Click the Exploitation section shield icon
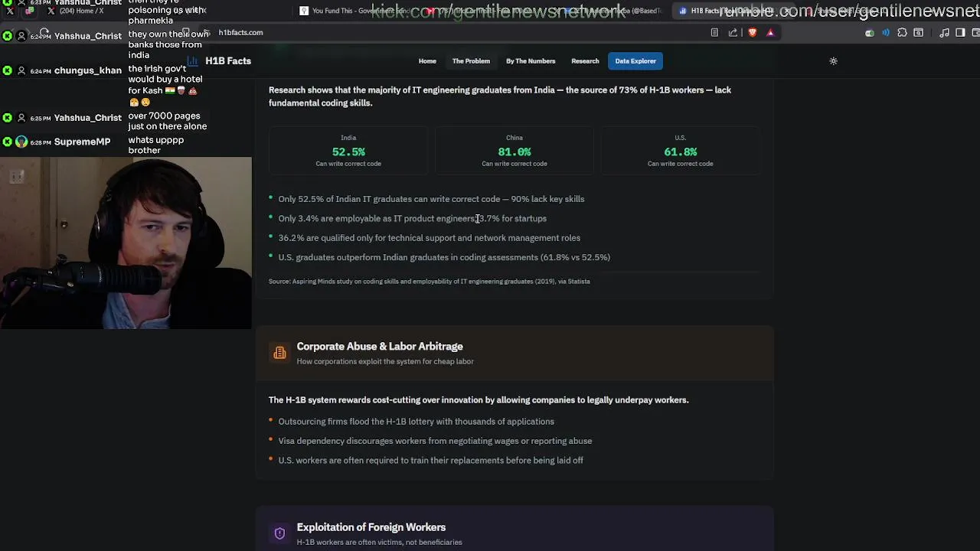980x551 pixels. click(x=279, y=533)
